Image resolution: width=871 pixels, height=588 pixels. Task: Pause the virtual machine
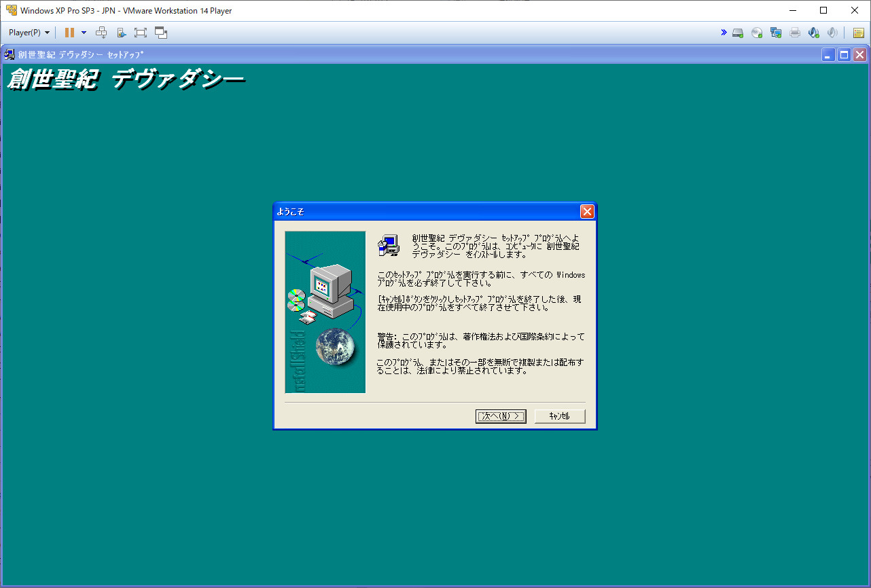69,33
